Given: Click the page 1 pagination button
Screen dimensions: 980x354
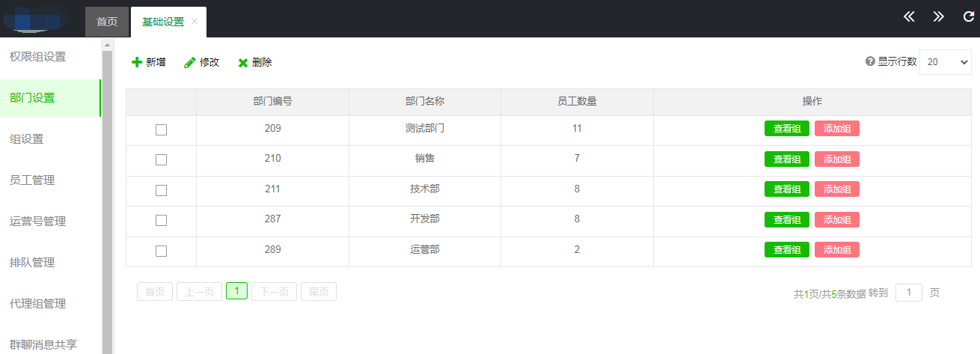Looking at the screenshot, I should [236, 291].
